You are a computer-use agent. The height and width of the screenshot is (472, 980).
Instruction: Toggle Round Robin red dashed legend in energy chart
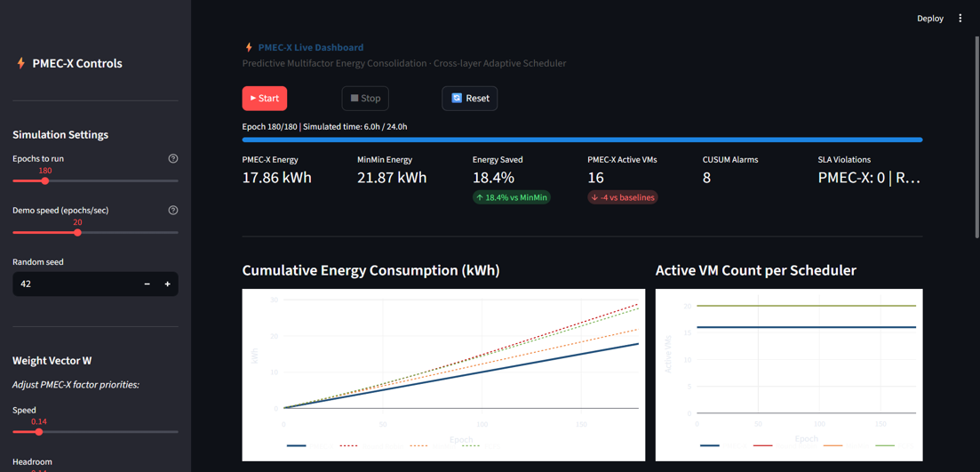tap(370, 445)
